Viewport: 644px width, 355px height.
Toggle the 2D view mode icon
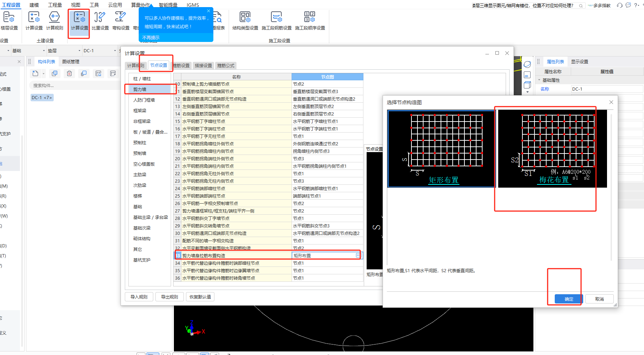pos(528,75)
